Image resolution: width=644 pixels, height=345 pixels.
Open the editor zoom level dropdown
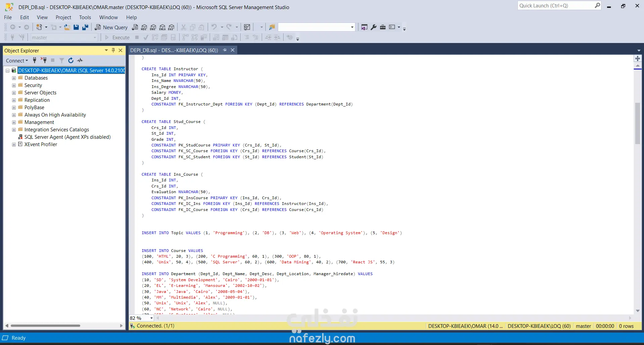coord(151,318)
